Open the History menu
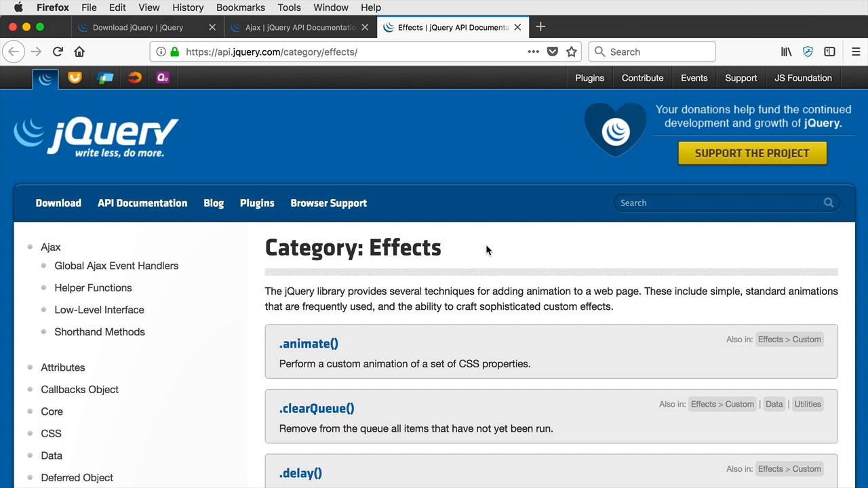This screenshot has width=868, height=488. 188,7
